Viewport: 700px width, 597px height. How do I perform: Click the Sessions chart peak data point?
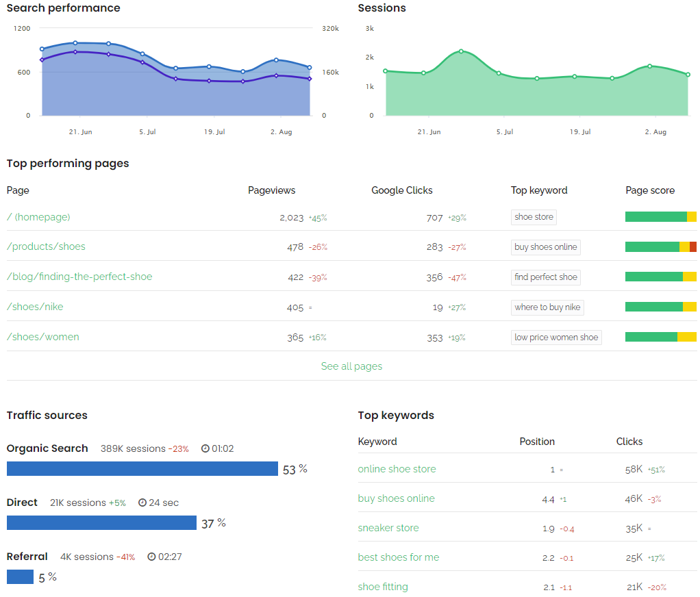point(461,51)
